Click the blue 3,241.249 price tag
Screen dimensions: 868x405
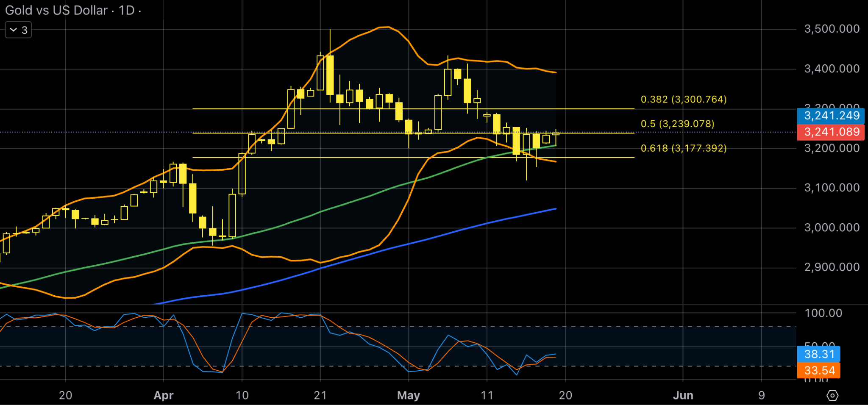[831, 116]
